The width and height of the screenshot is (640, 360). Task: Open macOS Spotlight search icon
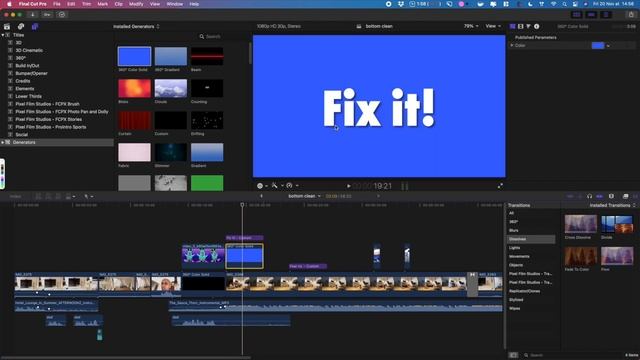pos(564,4)
